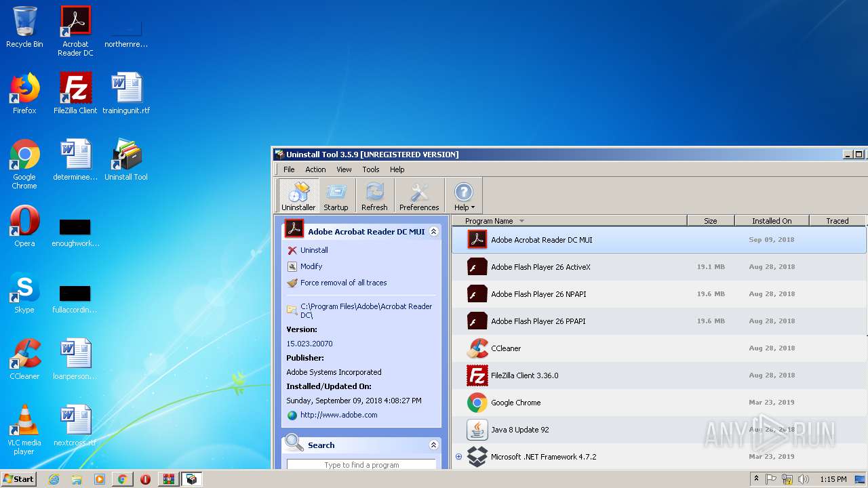Click the Start button
Screen dimensions: 868x488
tap(18, 479)
